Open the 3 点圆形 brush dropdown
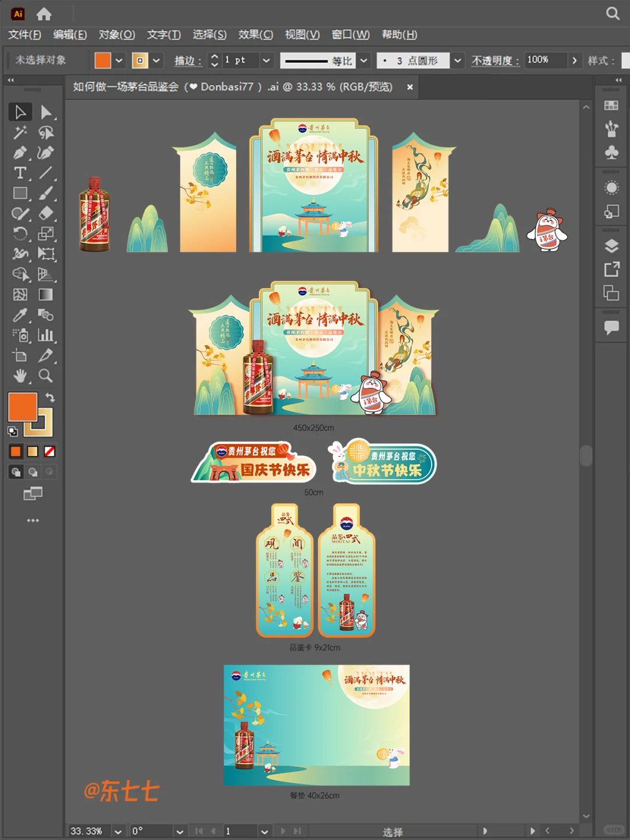This screenshot has height=840, width=630. coord(458,60)
